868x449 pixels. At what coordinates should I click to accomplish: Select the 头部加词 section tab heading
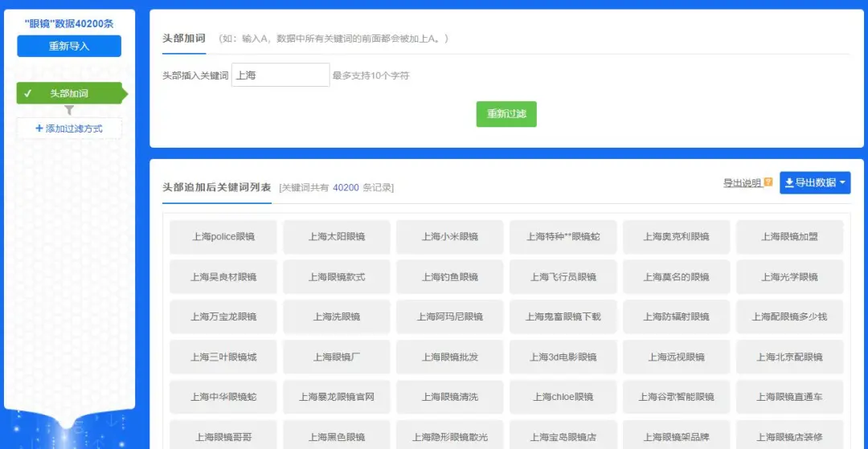pyautogui.click(x=184, y=39)
